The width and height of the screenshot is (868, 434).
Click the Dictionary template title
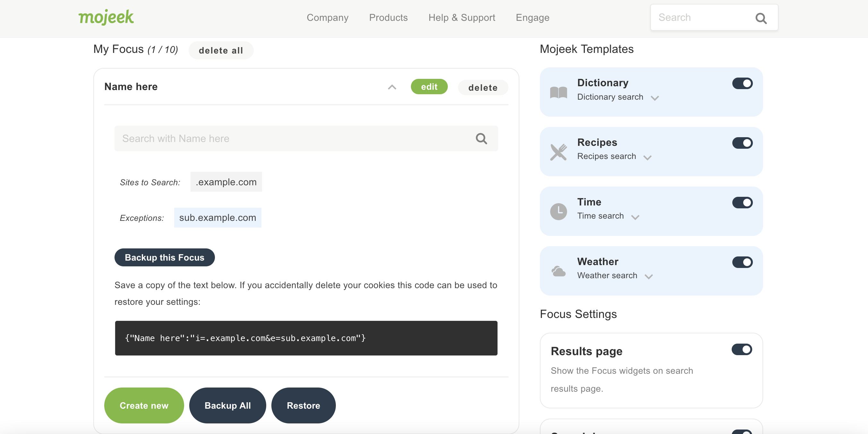point(602,82)
